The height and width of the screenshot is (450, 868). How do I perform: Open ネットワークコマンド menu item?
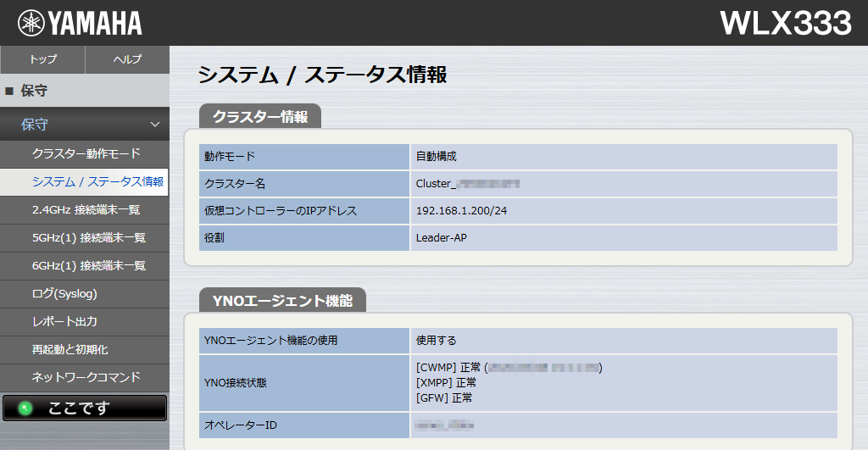coord(85,377)
